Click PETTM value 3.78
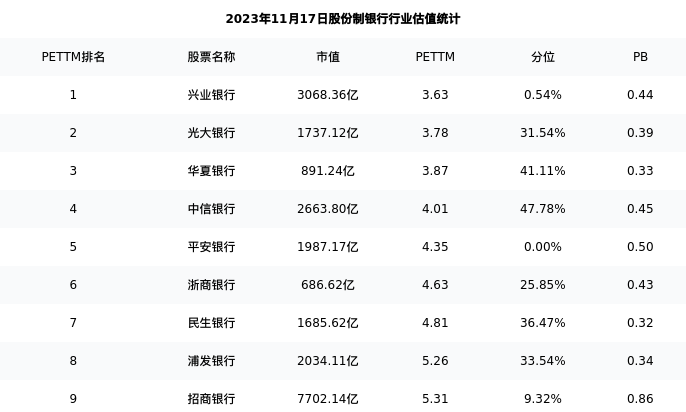686x412 pixels. tap(435, 133)
